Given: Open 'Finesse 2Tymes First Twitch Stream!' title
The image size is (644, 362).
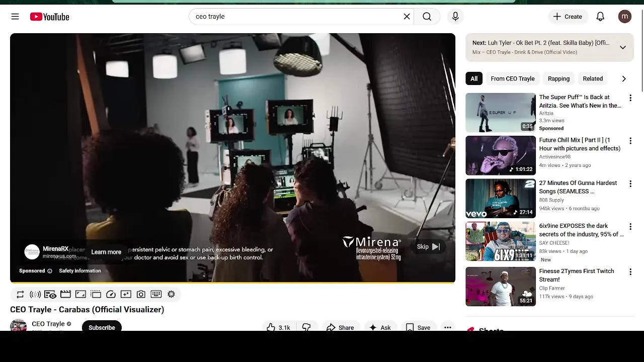Looking at the screenshot, I should (577, 275).
